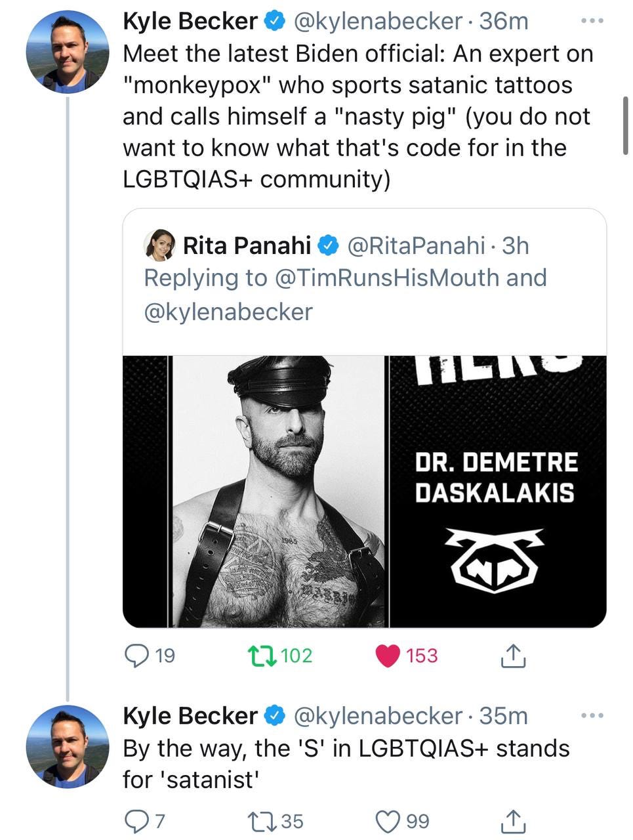Unlike the tweet with 153 likes
The height and width of the screenshot is (840, 633).
coord(388,656)
